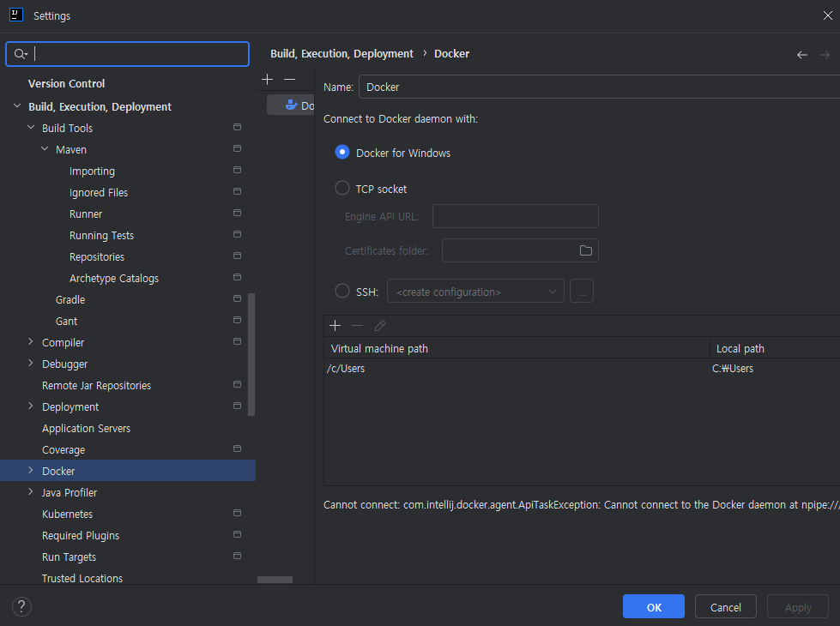Open the Trusted Locations settings page

pyautogui.click(x=82, y=578)
